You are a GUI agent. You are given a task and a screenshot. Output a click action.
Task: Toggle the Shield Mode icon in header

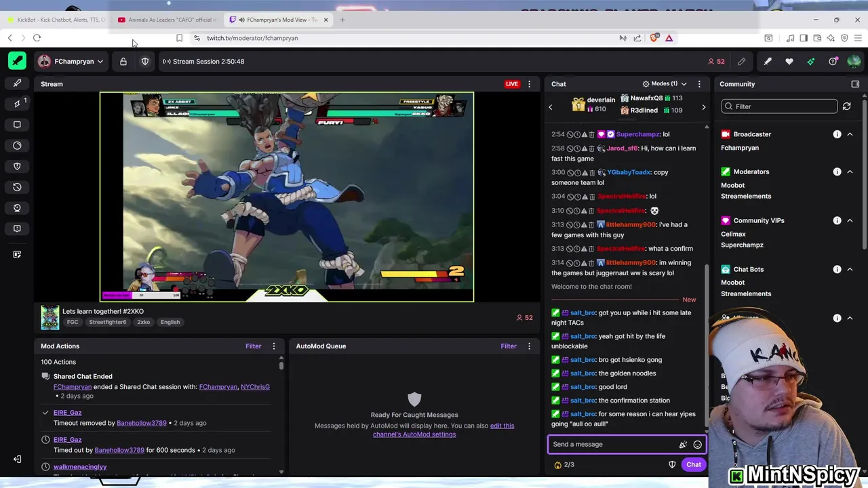(x=144, y=61)
